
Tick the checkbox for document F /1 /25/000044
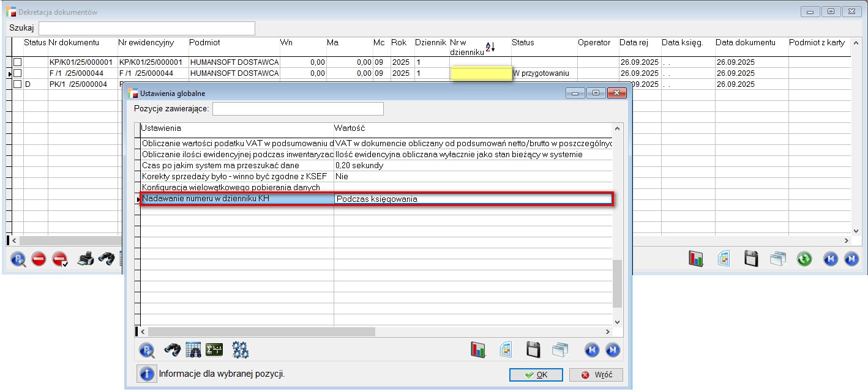point(17,73)
